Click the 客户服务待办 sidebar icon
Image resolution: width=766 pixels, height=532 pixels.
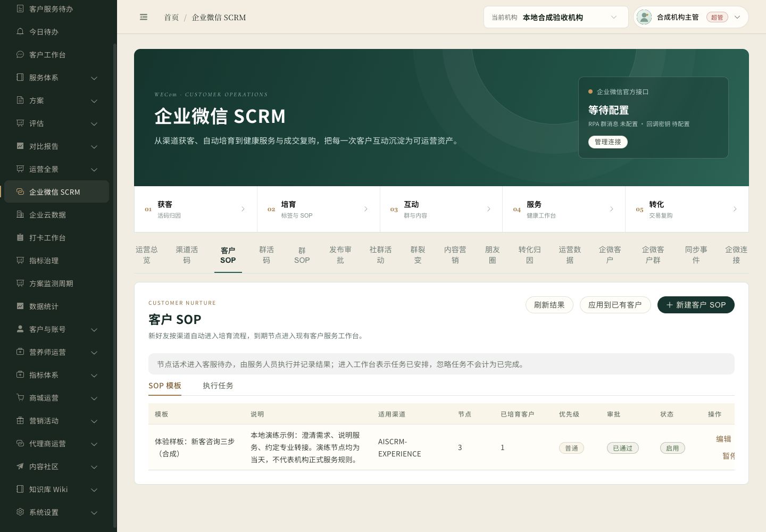pyautogui.click(x=20, y=9)
